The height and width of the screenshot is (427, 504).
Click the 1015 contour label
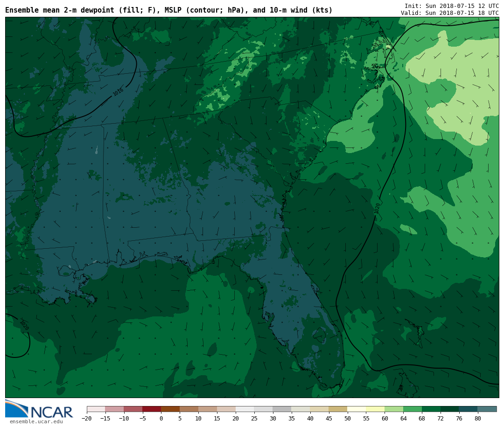click(119, 92)
